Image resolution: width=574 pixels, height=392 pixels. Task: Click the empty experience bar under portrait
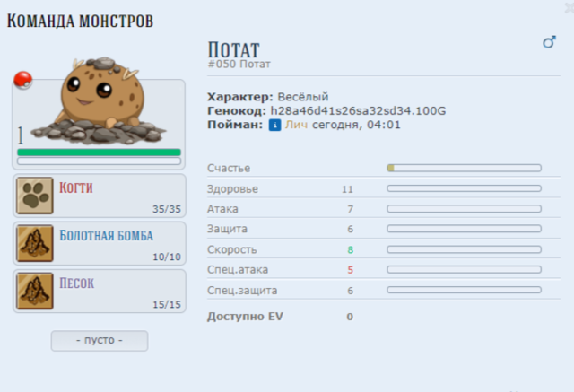(x=100, y=161)
